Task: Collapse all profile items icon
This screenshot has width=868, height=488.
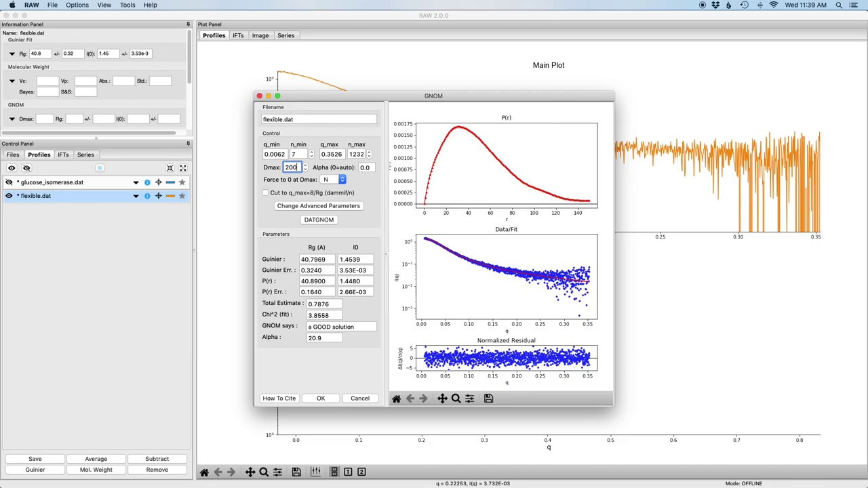Action: 170,168
